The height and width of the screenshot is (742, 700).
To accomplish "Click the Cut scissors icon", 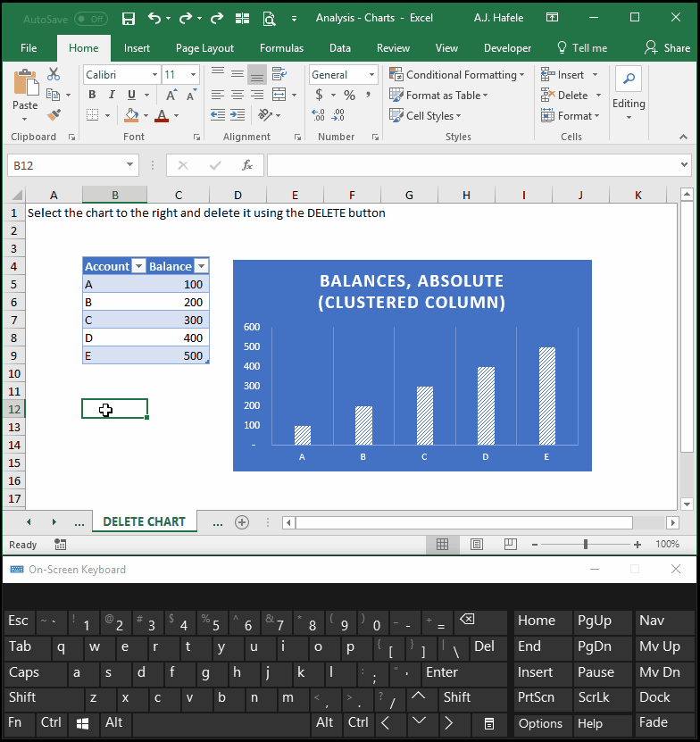I will (54, 74).
